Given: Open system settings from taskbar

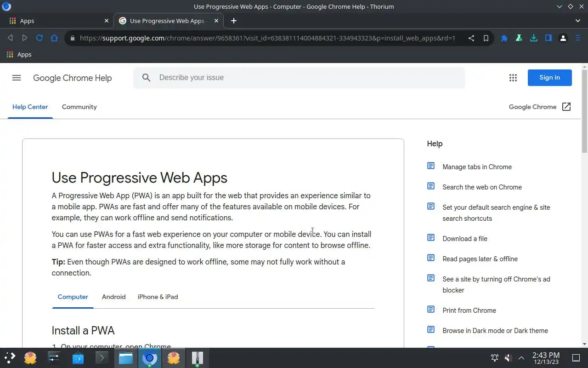Looking at the screenshot, I should (54, 357).
